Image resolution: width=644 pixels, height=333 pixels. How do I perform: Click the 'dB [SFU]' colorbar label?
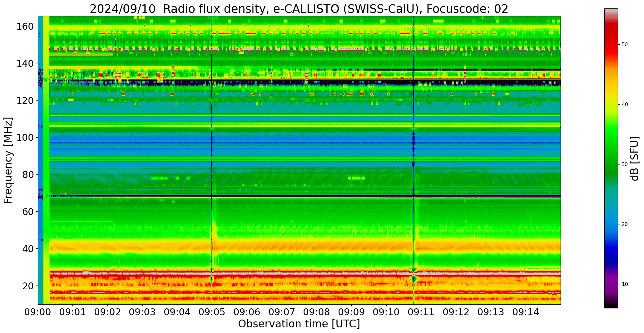tap(635, 159)
